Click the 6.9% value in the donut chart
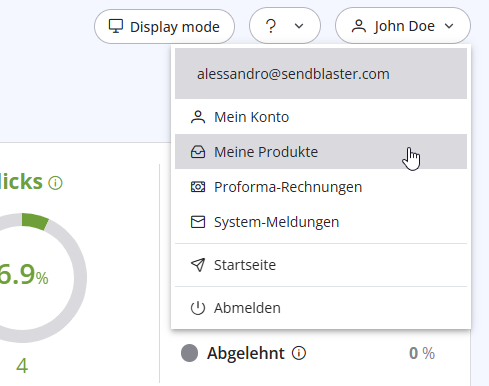The height and width of the screenshot is (386, 489). tap(23, 275)
